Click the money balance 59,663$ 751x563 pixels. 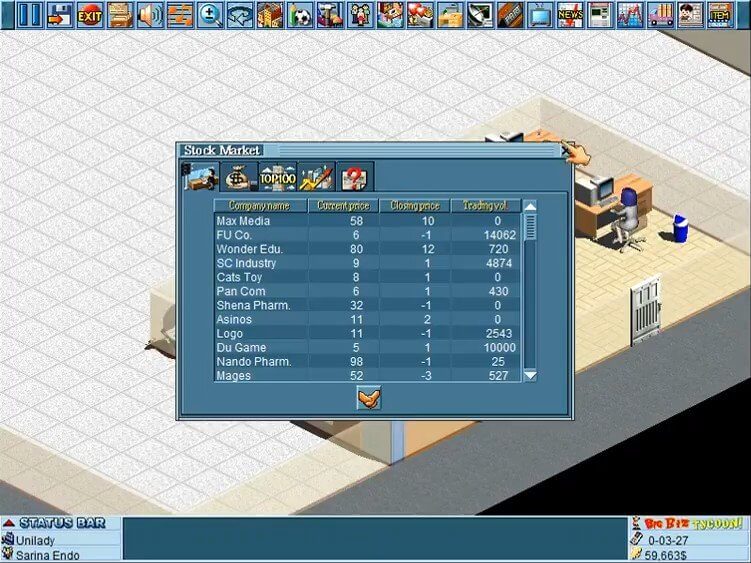point(668,556)
